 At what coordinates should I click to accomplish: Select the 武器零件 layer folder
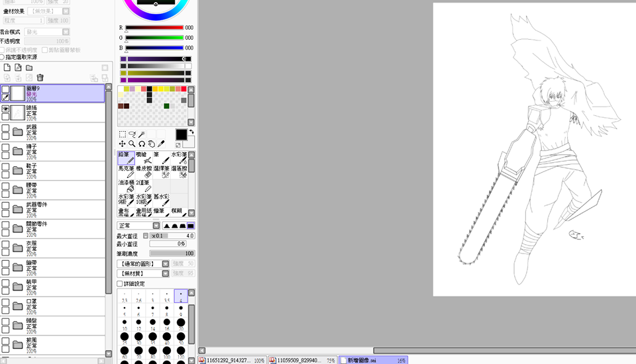pos(53,210)
